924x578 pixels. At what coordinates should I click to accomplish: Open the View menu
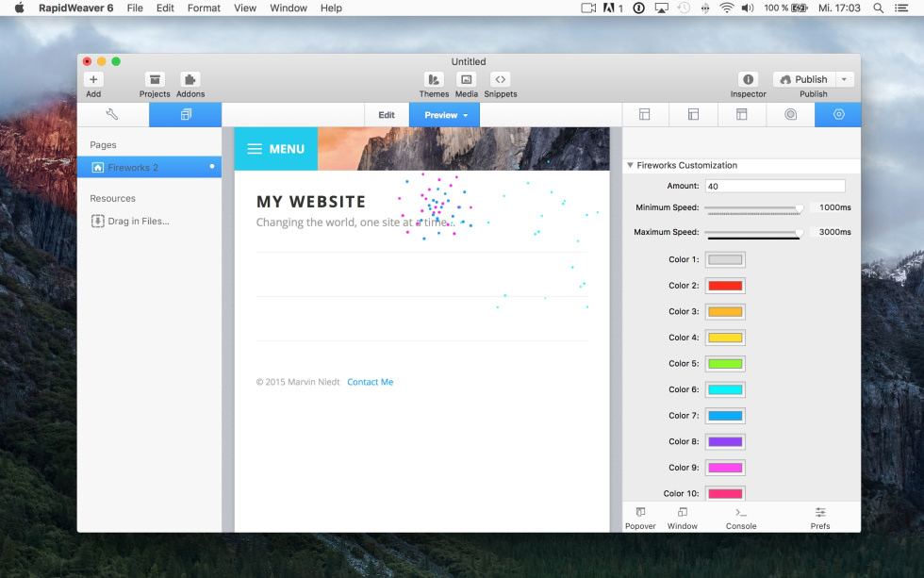(244, 8)
